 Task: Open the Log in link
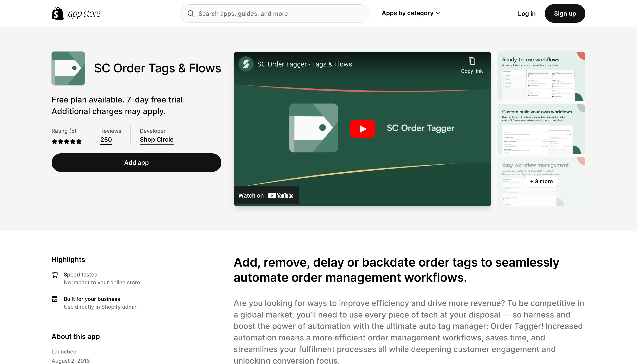click(x=527, y=13)
